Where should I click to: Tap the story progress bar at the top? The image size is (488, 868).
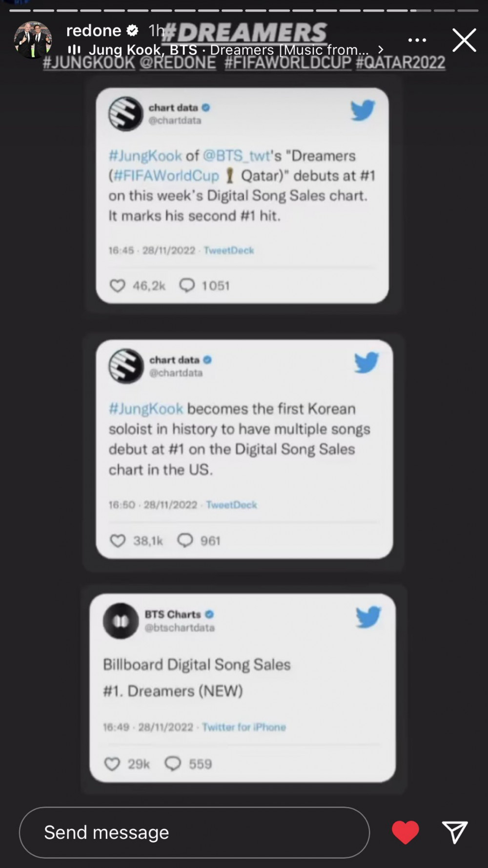click(244, 10)
